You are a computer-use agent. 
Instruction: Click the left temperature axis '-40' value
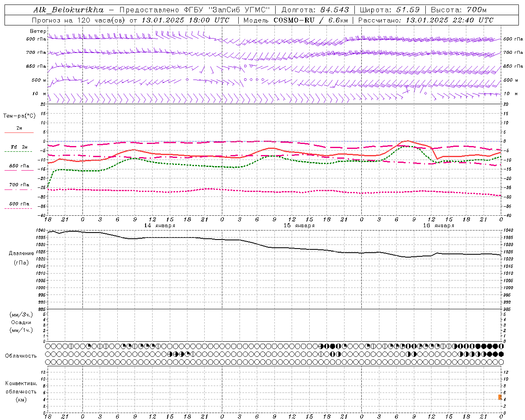click(42, 216)
